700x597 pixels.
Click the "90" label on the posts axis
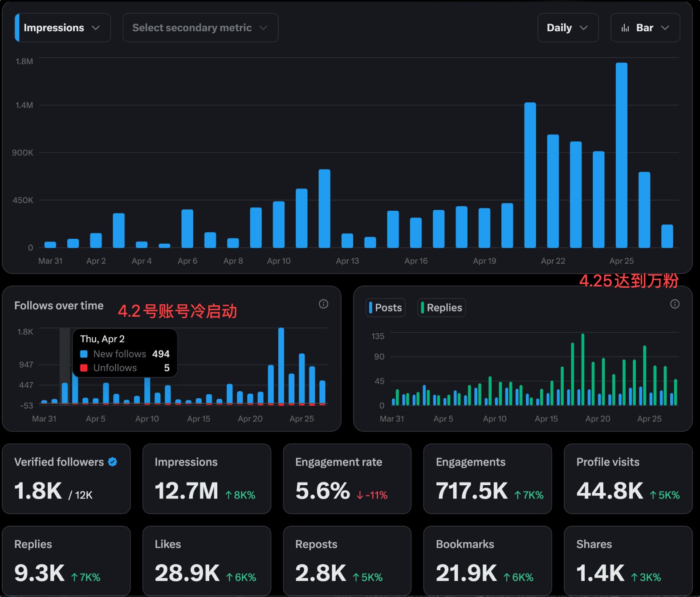coord(379,357)
